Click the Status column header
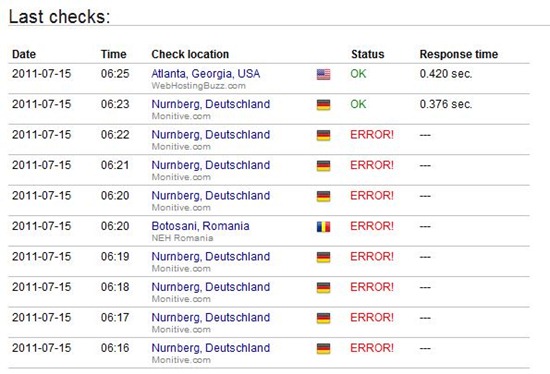This screenshot has width=550, height=374. (x=368, y=54)
